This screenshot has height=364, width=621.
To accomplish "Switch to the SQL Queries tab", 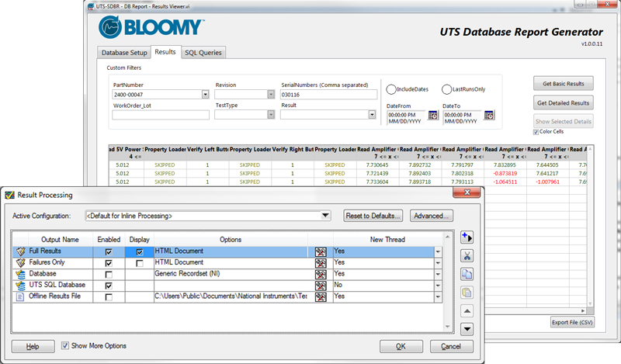I will point(203,53).
